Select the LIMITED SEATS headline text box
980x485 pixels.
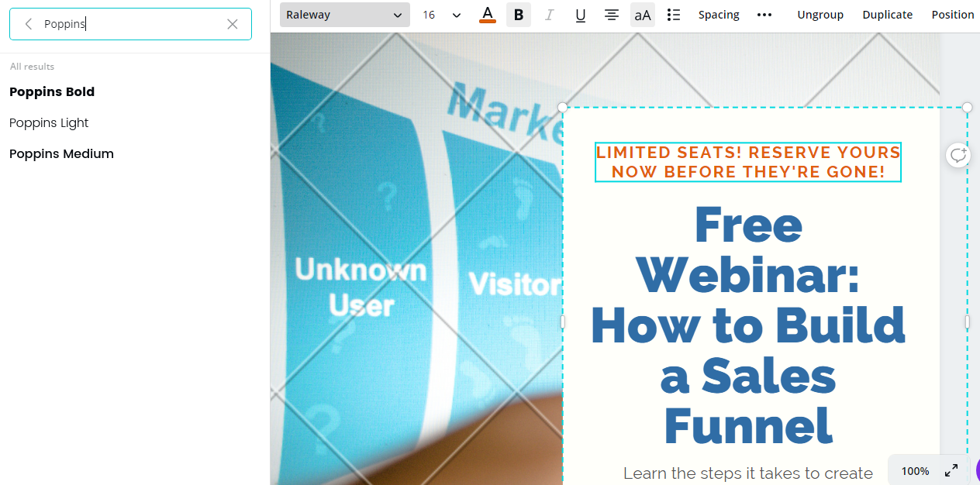[x=748, y=162]
